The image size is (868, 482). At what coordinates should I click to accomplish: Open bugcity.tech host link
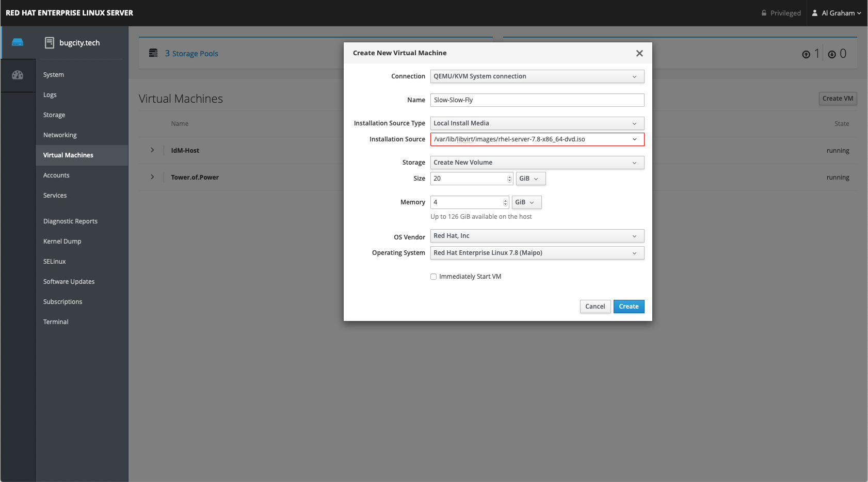[79, 43]
